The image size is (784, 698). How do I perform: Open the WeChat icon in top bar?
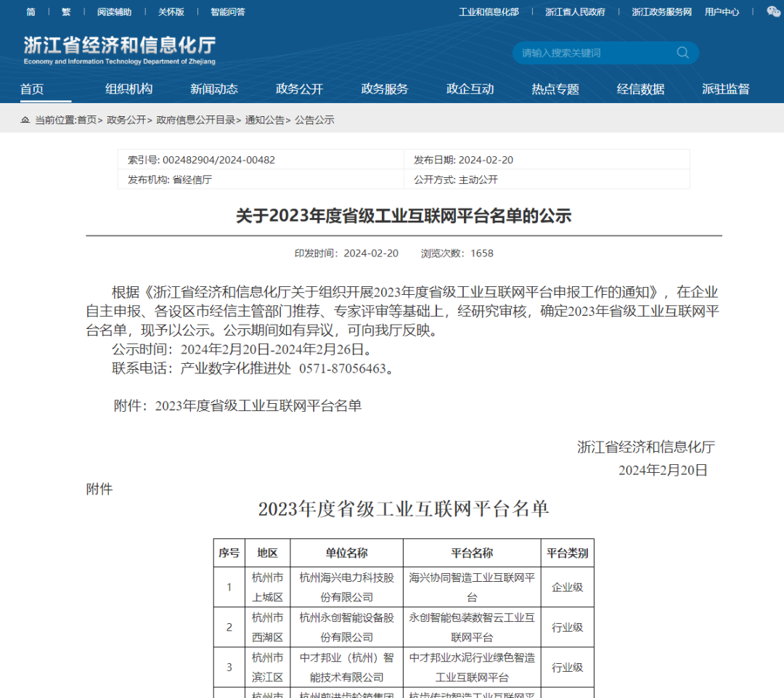coord(774,12)
